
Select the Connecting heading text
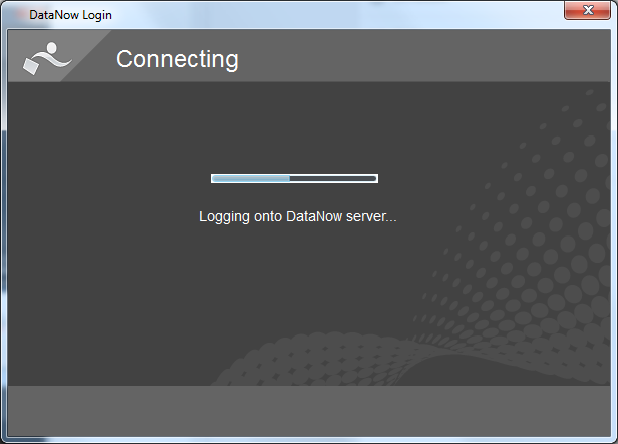(177, 59)
